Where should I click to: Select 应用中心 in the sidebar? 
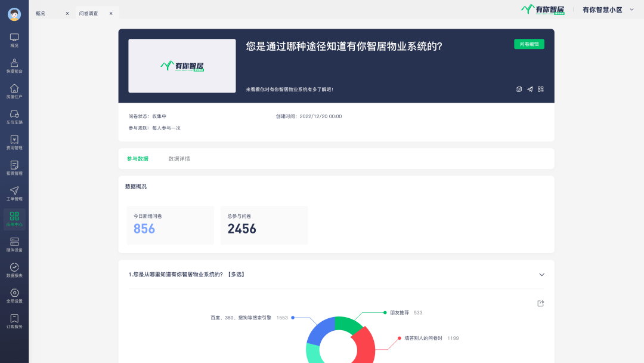[x=14, y=219]
